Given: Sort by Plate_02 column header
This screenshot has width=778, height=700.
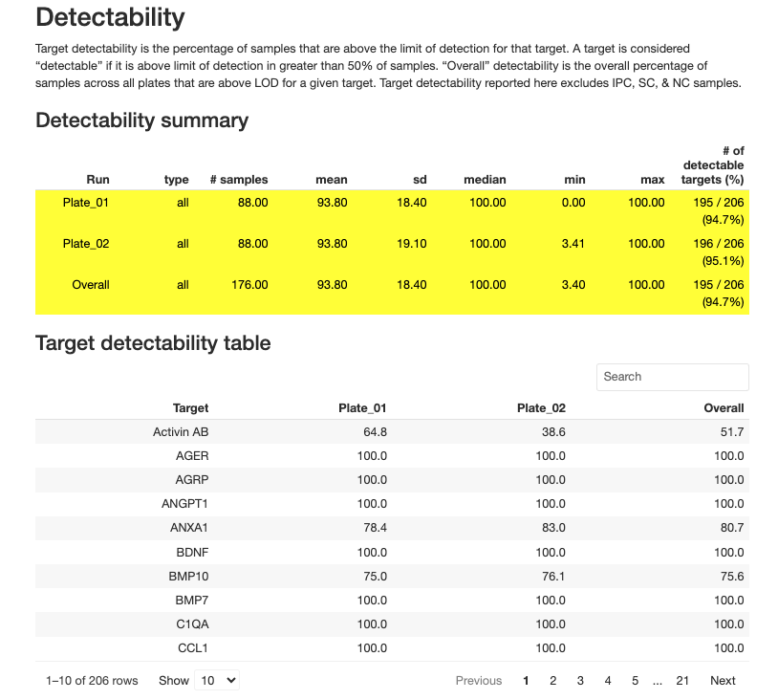Looking at the screenshot, I should [x=541, y=408].
